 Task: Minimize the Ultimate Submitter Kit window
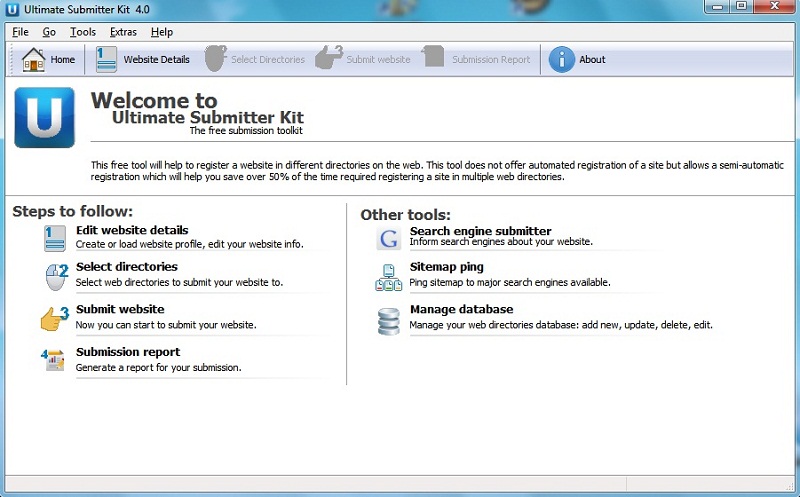coord(718,7)
